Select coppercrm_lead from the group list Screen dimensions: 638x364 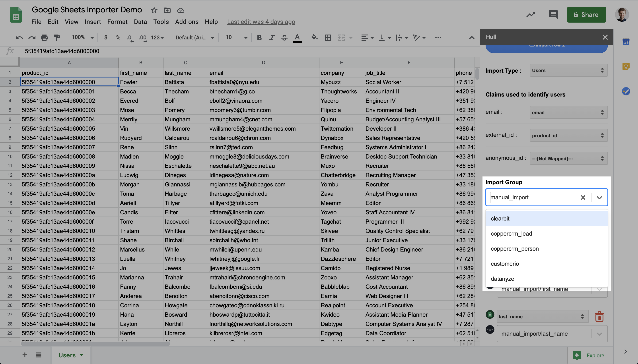(x=511, y=234)
